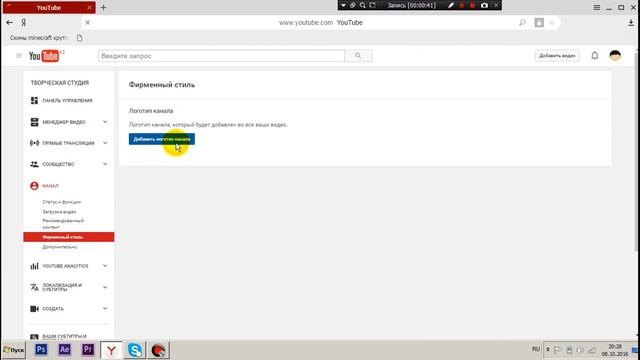Click the Локализация translate icon
The height and width of the screenshot is (360, 640).
[34, 287]
